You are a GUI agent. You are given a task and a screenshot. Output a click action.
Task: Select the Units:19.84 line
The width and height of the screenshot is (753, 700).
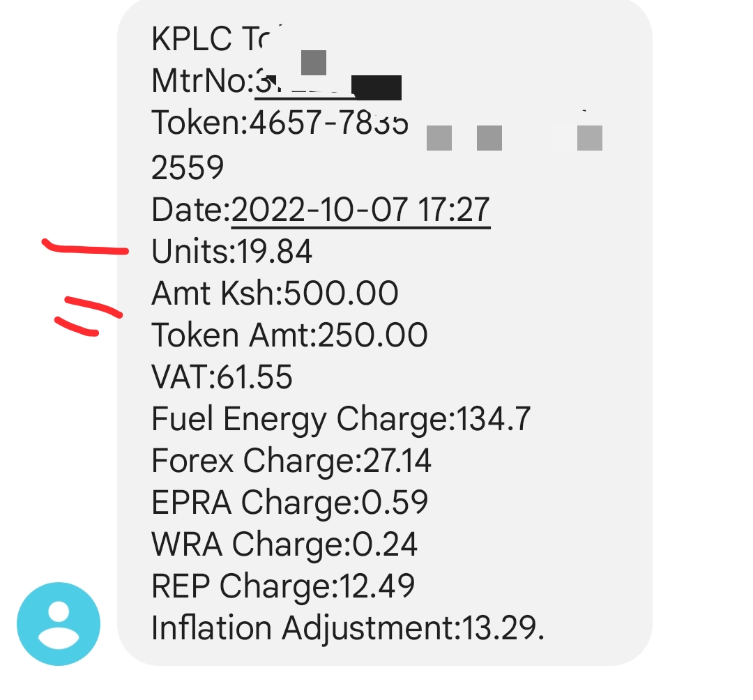pos(231,252)
